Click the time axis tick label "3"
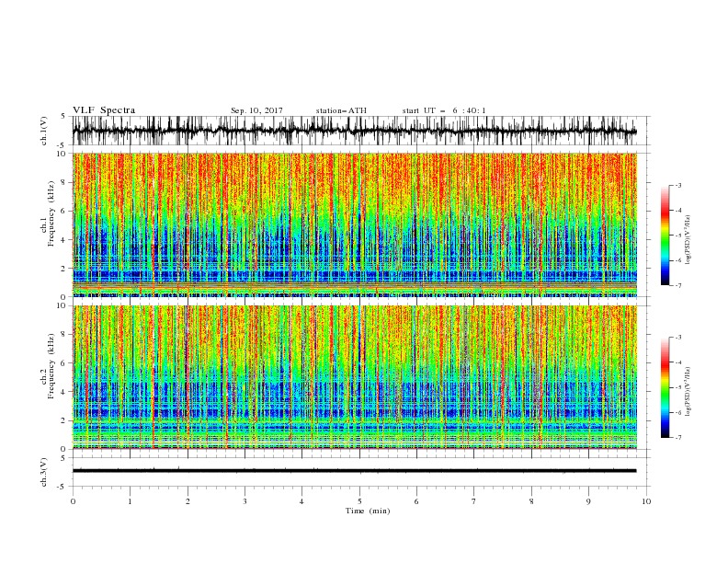Viewport: 728px width, 563px height. click(245, 501)
